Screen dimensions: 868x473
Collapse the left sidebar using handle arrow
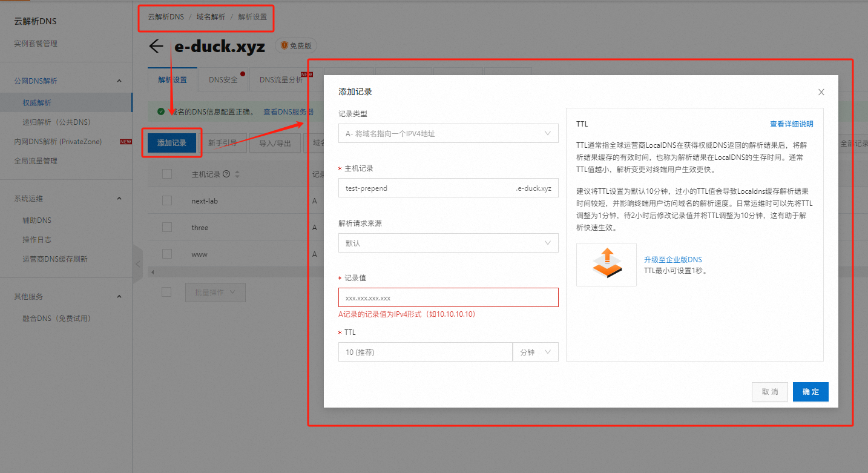coord(137,264)
